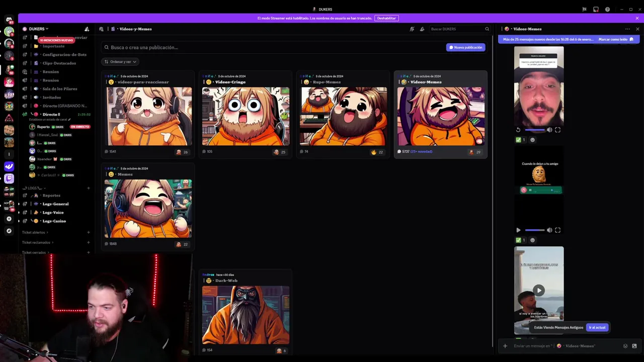Open sticker or GIF icon in message box

point(634,346)
